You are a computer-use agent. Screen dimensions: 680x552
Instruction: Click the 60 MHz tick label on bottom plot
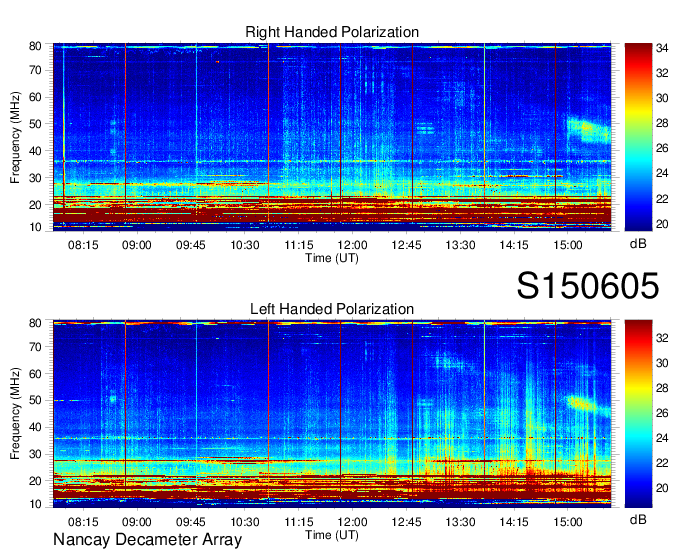36,374
